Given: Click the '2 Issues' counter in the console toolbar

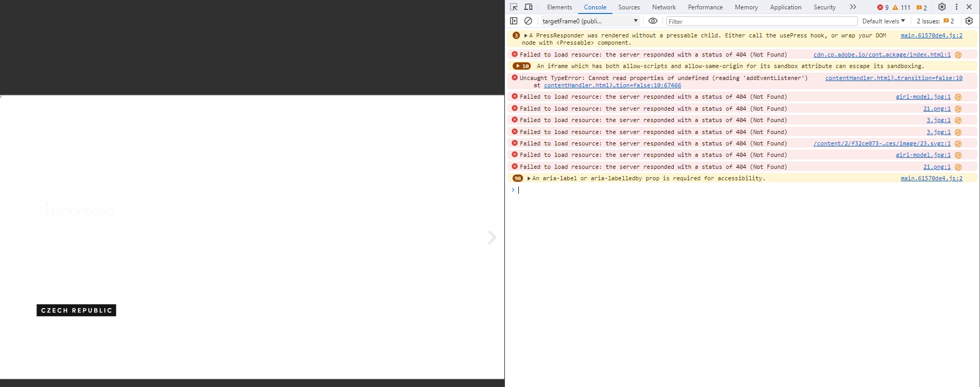Looking at the screenshot, I should pyautogui.click(x=935, y=21).
